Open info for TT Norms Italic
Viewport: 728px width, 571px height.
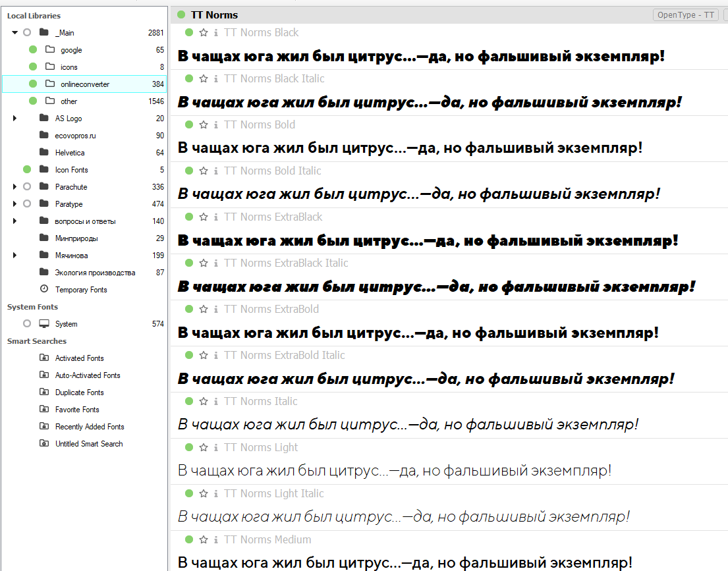click(x=216, y=401)
